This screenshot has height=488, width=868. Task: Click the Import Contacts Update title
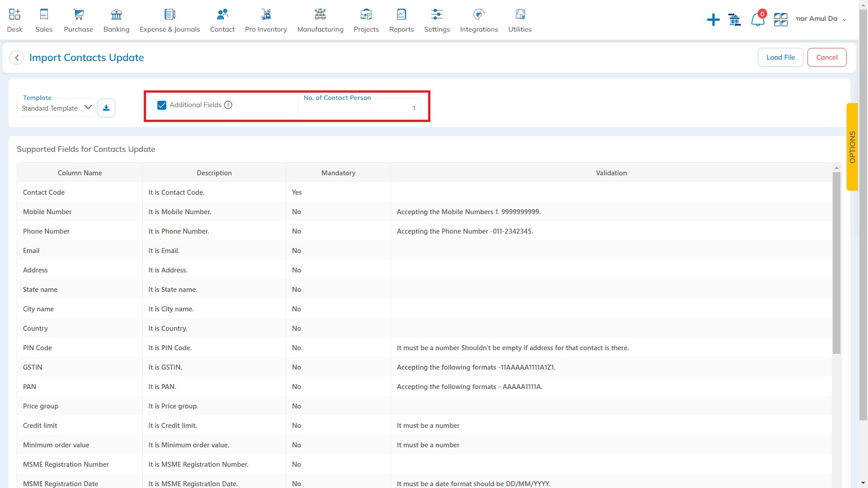pyautogui.click(x=86, y=58)
